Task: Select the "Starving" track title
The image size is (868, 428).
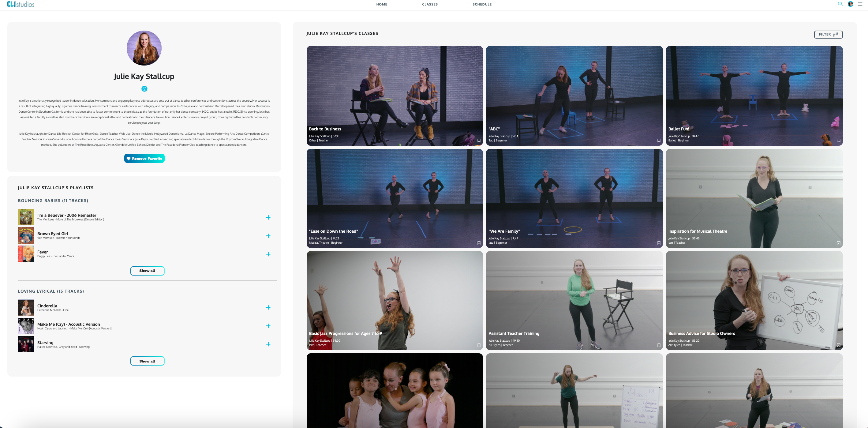Action: pyautogui.click(x=45, y=343)
